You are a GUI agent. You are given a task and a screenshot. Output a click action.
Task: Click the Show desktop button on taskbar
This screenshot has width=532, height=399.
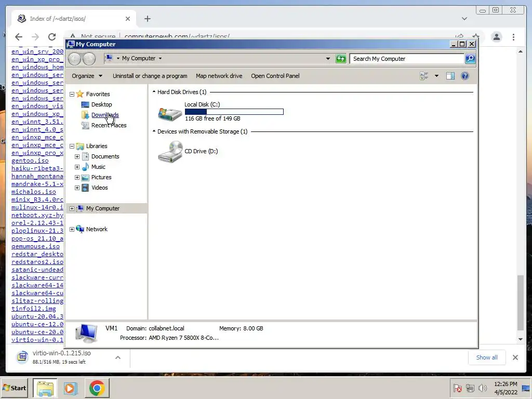click(x=526, y=388)
